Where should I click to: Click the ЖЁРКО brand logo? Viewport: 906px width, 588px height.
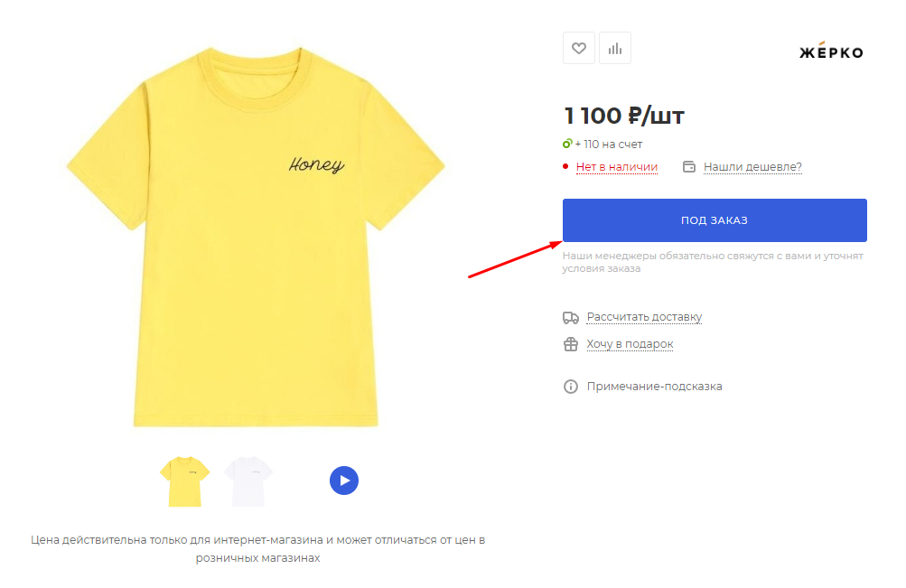click(x=831, y=51)
